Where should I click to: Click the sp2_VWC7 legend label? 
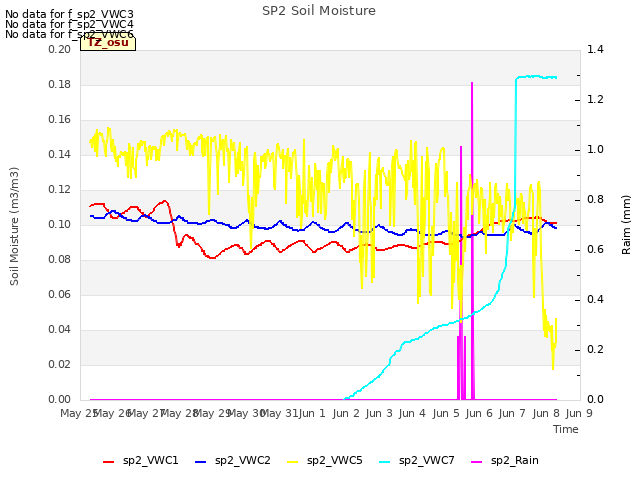point(427,460)
